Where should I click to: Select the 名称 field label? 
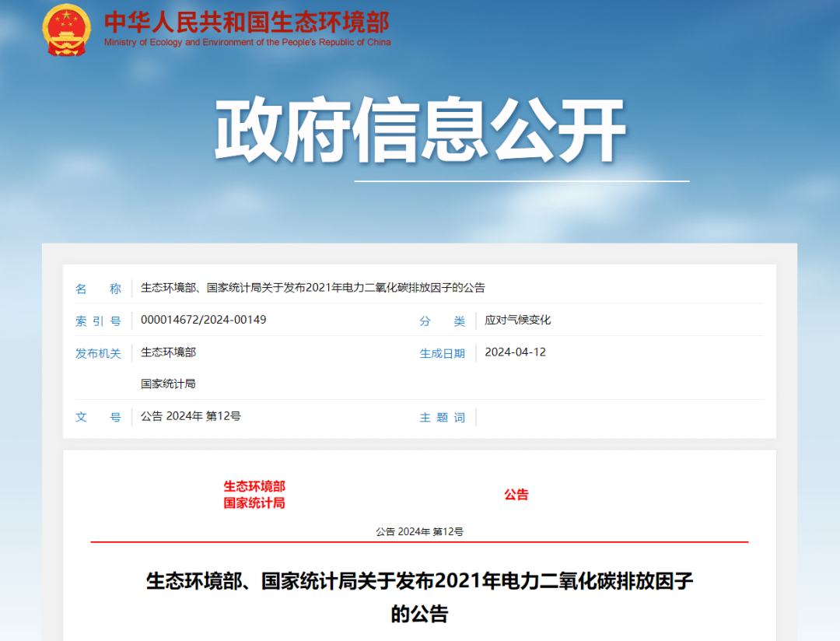tap(98, 289)
